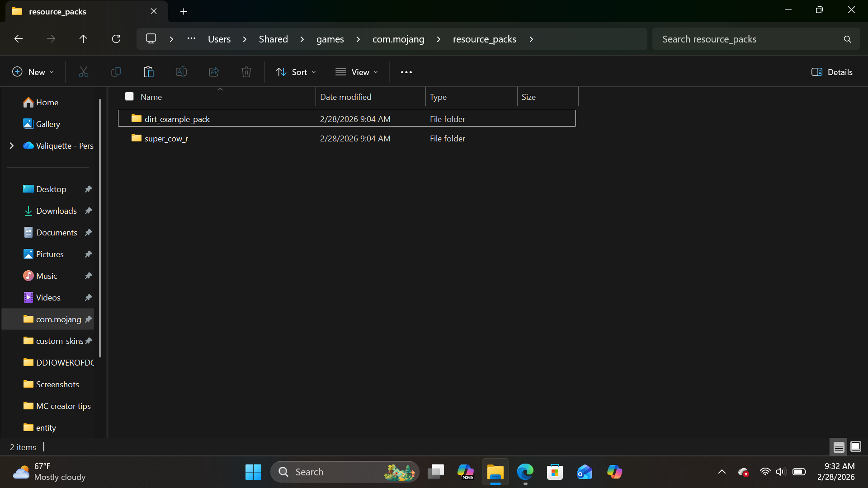Click the Share icon in toolbar
The width and height of the screenshot is (868, 488).
click(x=214, y=72)
